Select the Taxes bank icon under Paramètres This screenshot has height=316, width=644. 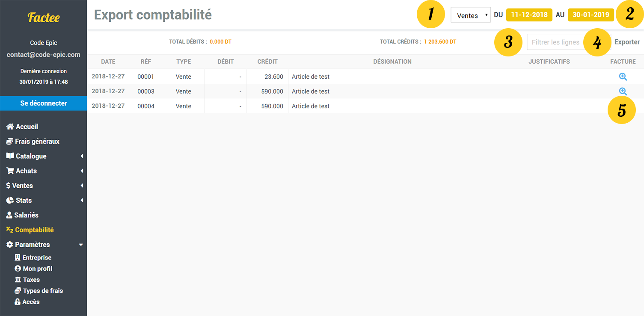(x=18, y=279)
